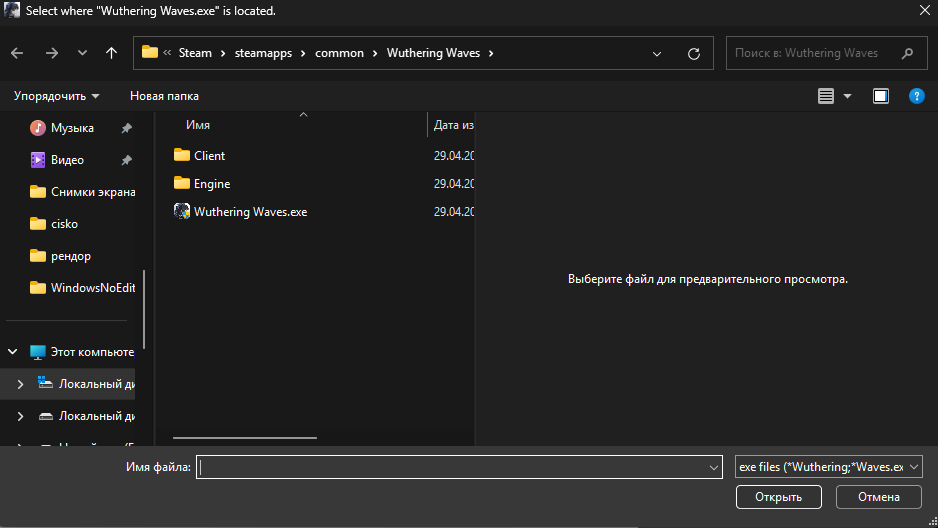The width and height of the screenshot is (938, 528).
Task: Show hidden path levels double chevron
Action: (x=168, y=53)
